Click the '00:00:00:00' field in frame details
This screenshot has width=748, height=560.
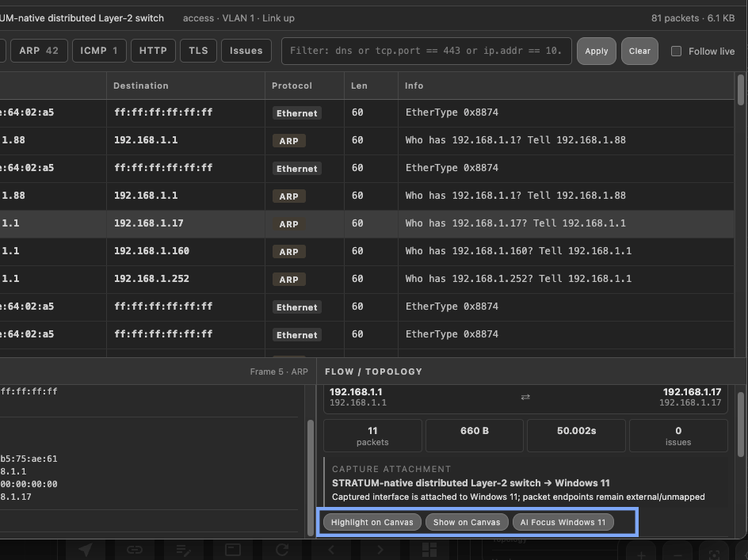click(29, 484)
